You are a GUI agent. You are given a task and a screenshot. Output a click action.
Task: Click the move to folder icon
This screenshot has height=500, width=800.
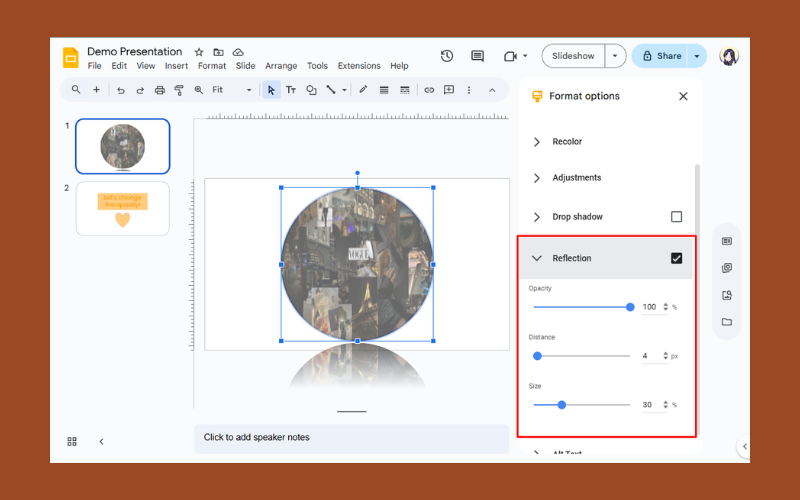218,52
